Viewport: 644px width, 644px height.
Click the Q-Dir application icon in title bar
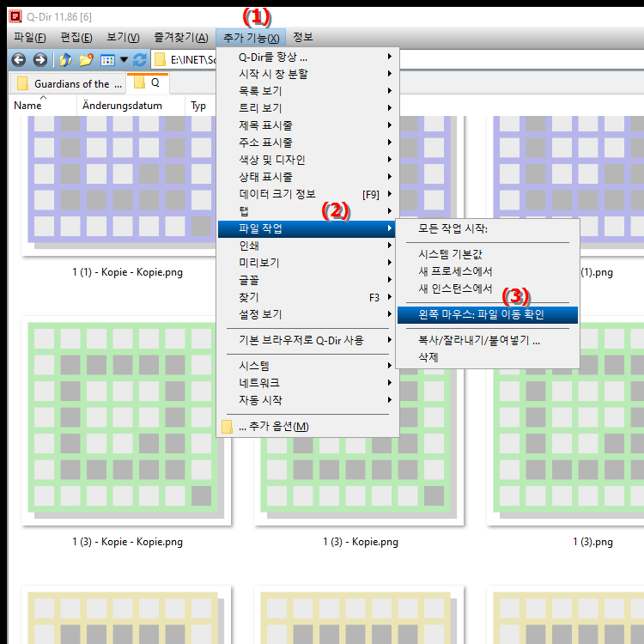pos(15,16)
